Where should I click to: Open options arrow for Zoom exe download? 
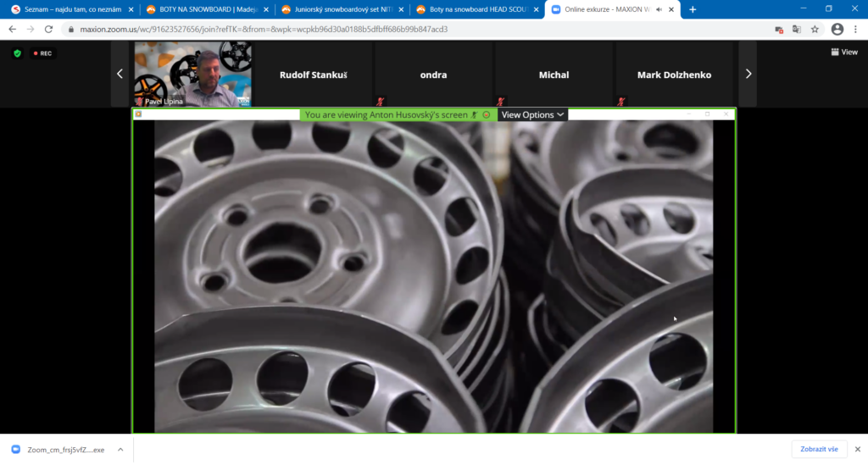pyautogui.click(x=120, y=450)
